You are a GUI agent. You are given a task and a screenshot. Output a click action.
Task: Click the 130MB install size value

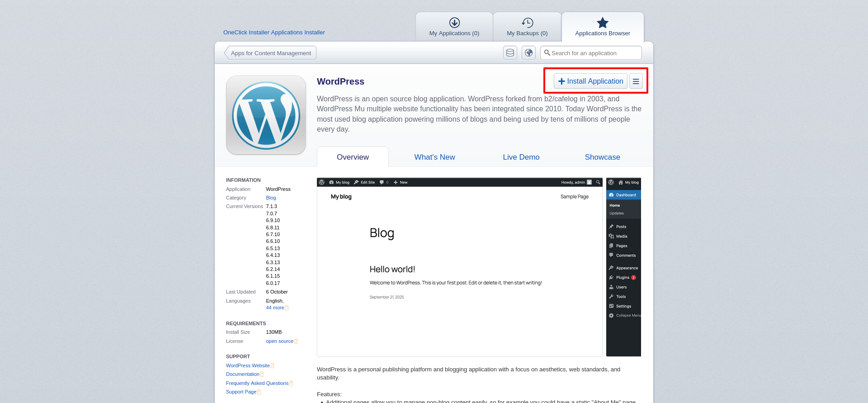pos(274,332)
